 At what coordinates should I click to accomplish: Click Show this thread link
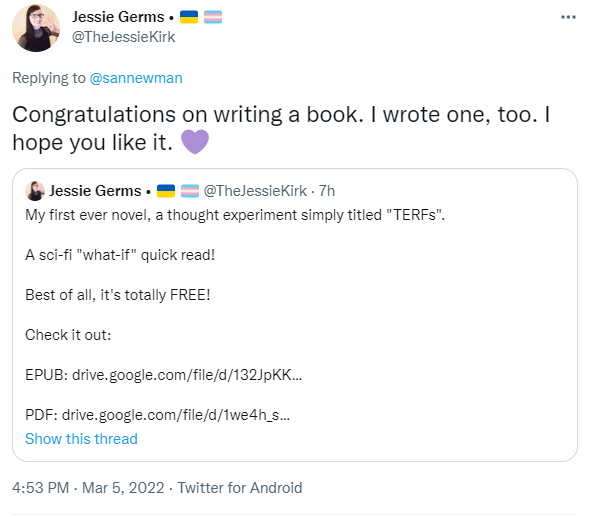[81, 439]
